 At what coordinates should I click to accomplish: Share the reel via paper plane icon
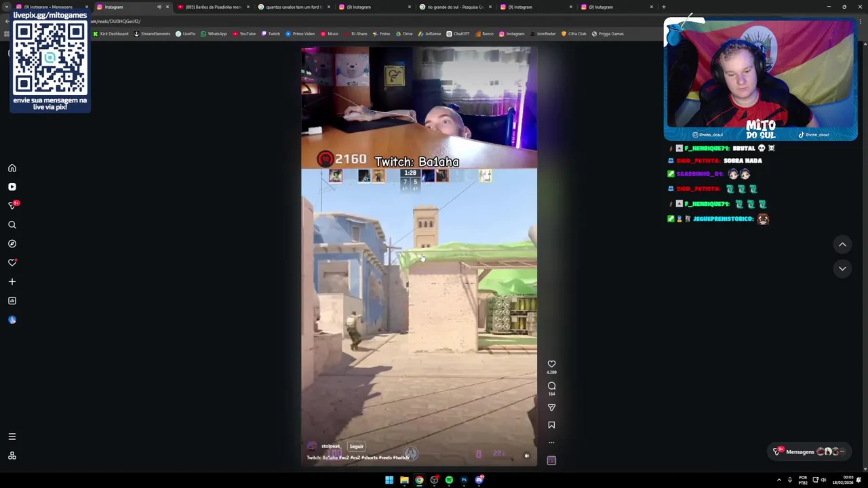coord(551,407)
